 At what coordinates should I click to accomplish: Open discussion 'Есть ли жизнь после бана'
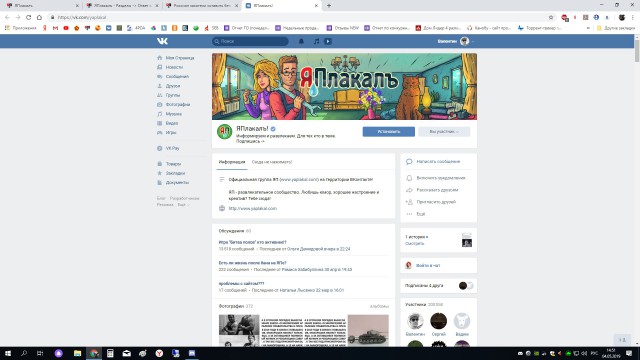click(x=252, y=263)
